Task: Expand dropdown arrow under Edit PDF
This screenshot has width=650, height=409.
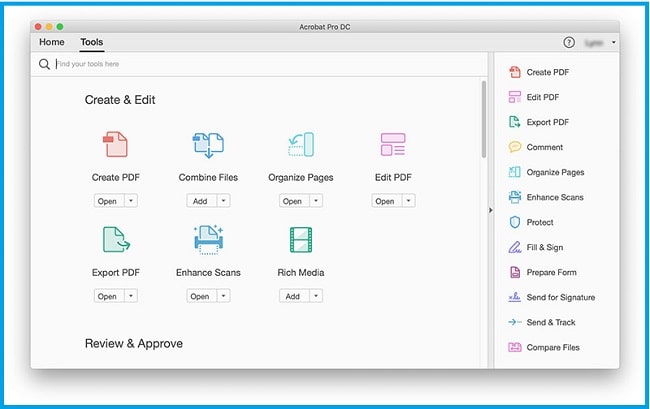Action: click(x=408, y=201)
